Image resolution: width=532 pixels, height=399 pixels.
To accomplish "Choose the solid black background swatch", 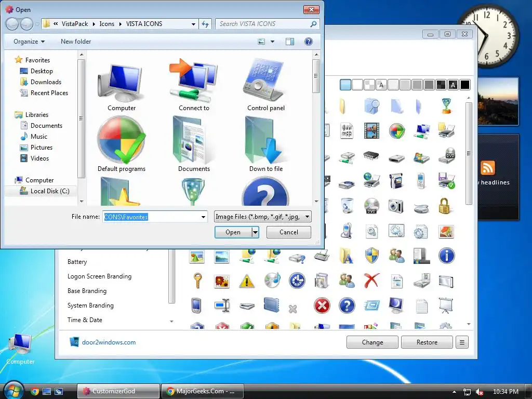I will pyautogui.click(x=465, y=85).
